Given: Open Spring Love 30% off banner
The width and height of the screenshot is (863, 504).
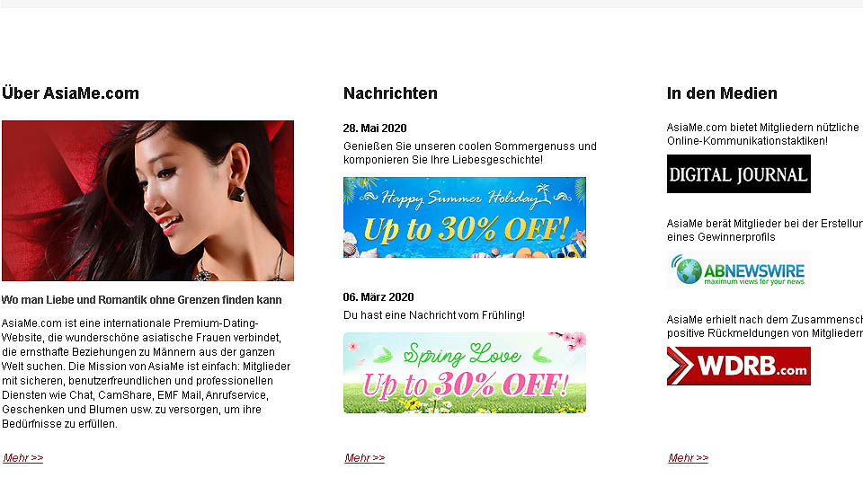Looking at the screenshot, I should 465,373.
